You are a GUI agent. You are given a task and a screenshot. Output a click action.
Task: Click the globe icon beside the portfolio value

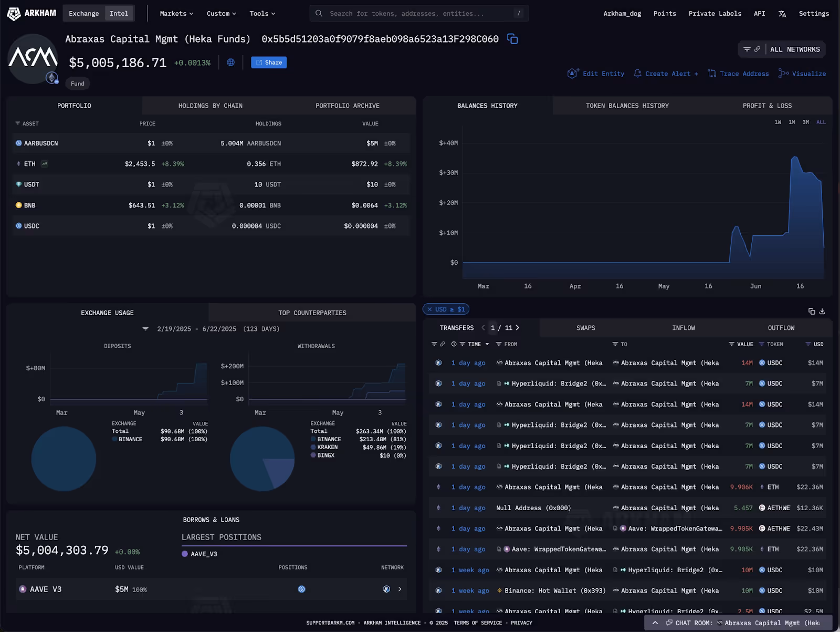(x=230, y=62)
